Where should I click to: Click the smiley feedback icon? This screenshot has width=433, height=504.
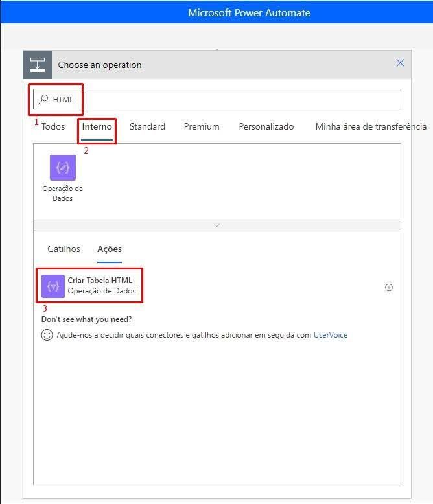(47, 335)
